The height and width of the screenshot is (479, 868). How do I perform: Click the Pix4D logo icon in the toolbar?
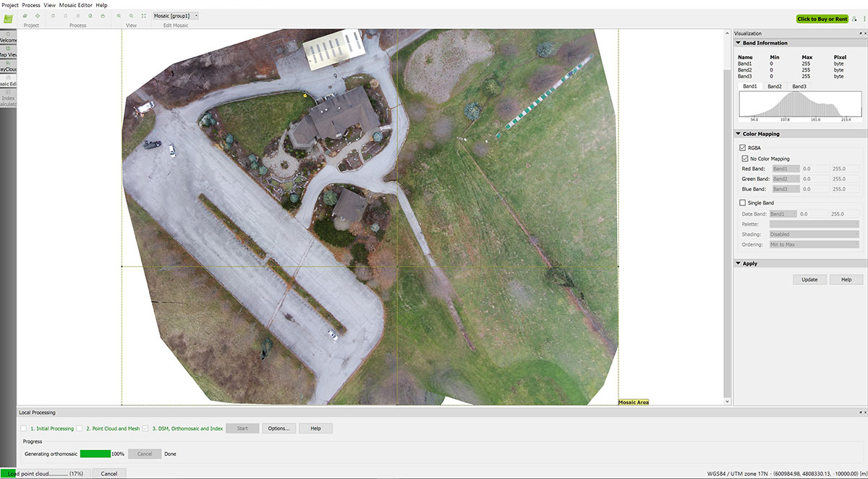pyautogui.click(x=8, y=20)
